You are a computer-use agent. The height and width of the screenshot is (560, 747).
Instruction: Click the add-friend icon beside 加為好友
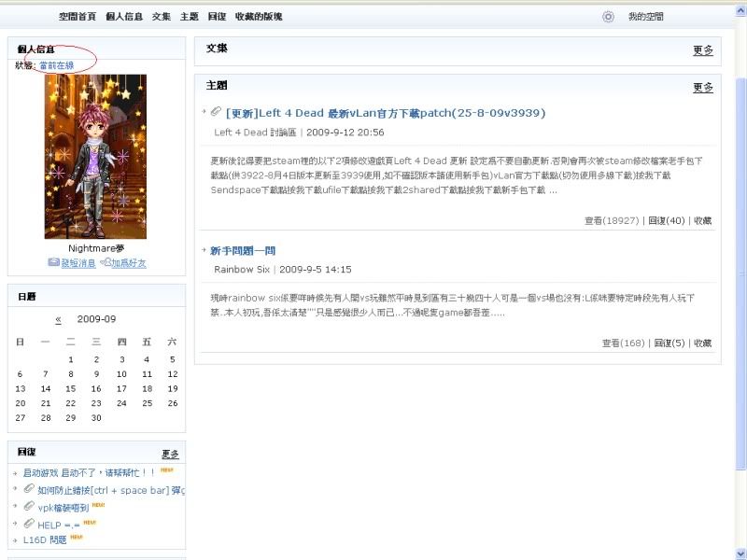pyautogui.click(x=106, y=264)
